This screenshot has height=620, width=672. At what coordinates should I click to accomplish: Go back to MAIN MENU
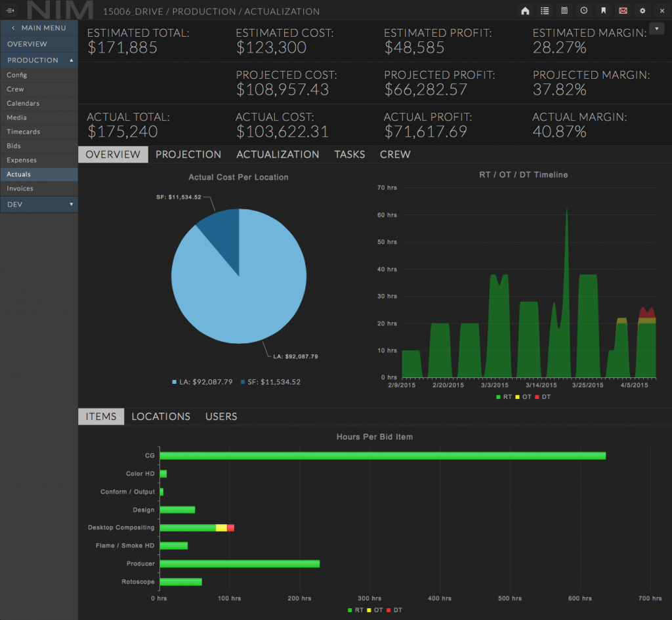coord(39,28)
